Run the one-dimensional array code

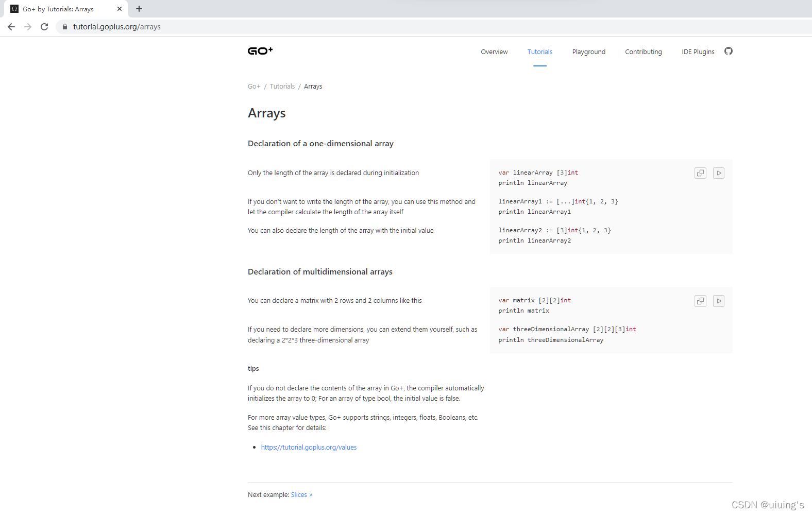tap(719, 173)
